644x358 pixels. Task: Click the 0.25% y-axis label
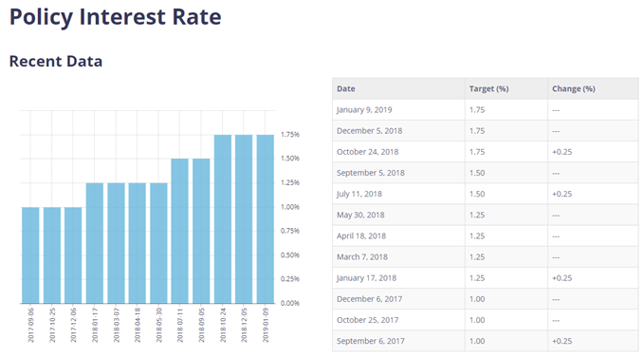pyautogui.click(x=290, y=278)
